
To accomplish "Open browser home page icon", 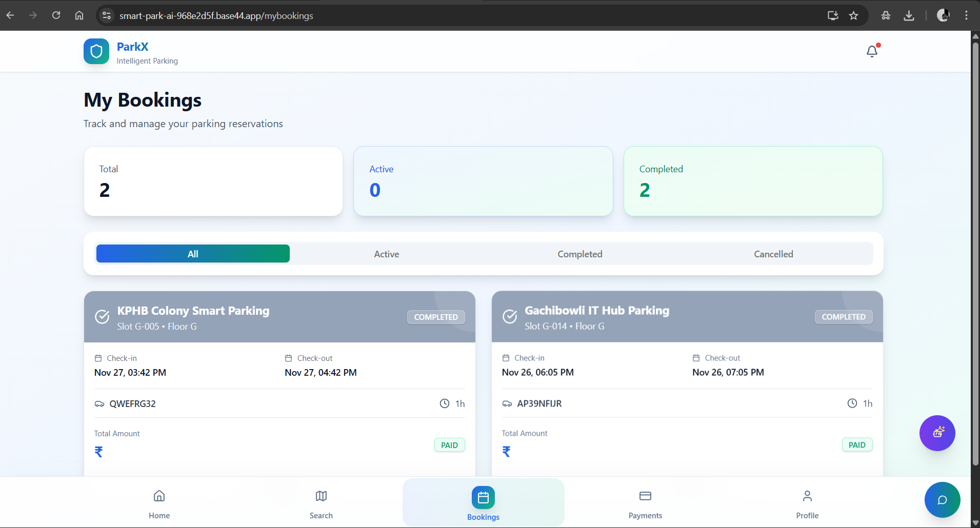I will (79, 15).
